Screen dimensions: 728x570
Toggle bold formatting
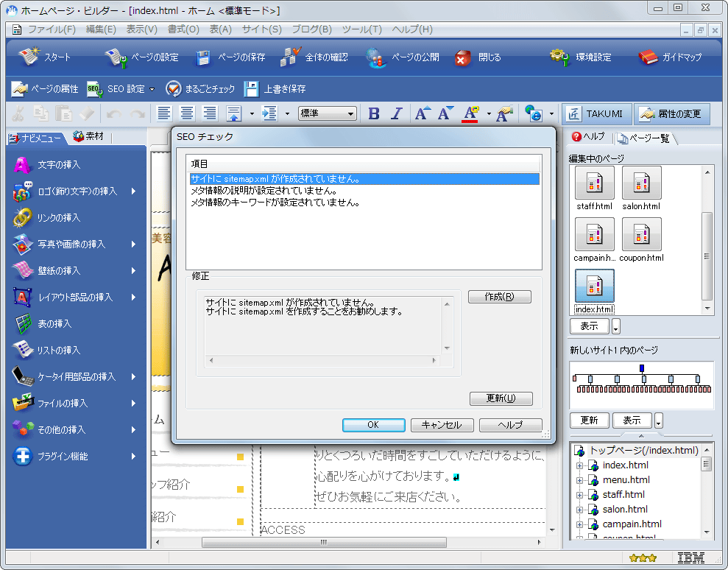click(x=374, y=113)
